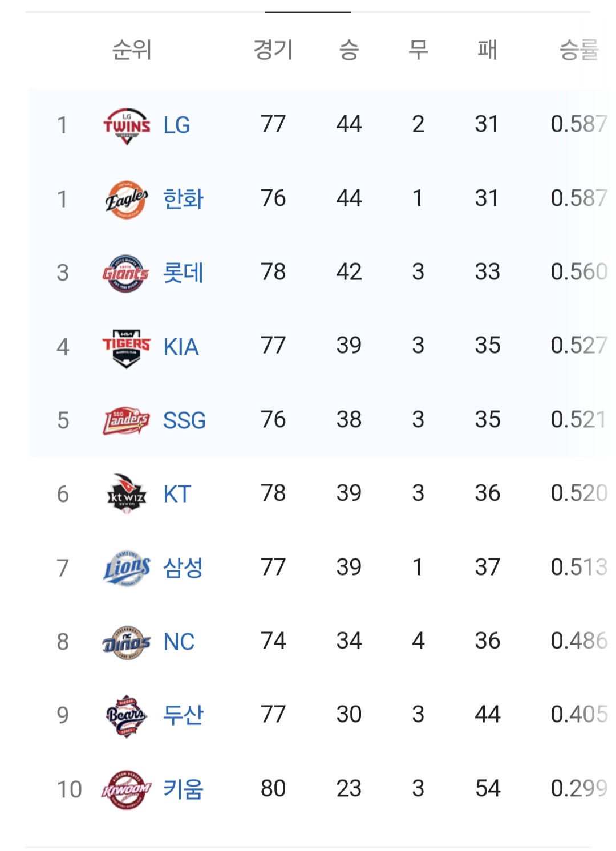Select the active tab underline indicator
The width and height of the screenshot is (616, 851).
click(308, 11)
